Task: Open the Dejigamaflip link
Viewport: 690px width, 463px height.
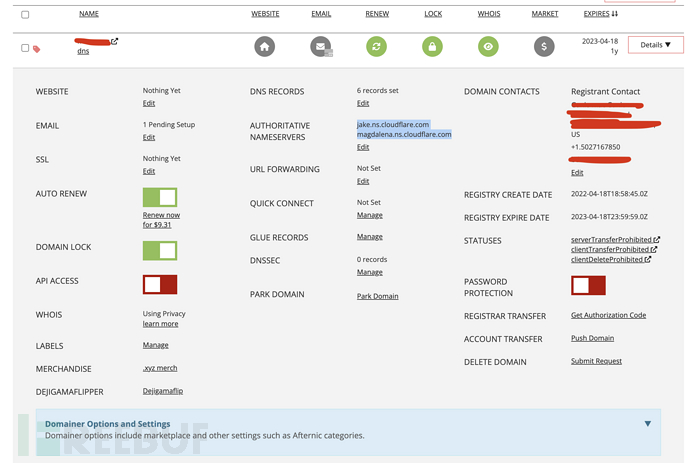Action: (x=163, y=391)
